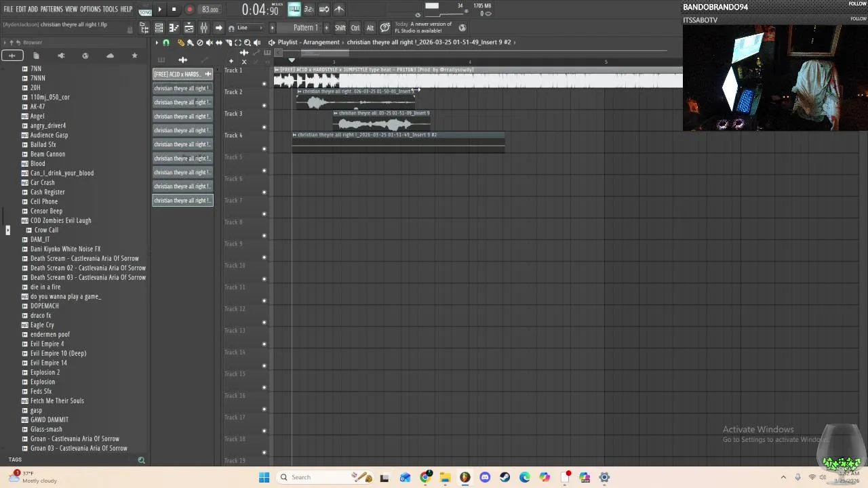868x488 pixels.
Task: Select the Glass-smash sample
Action: pos(46,429)
